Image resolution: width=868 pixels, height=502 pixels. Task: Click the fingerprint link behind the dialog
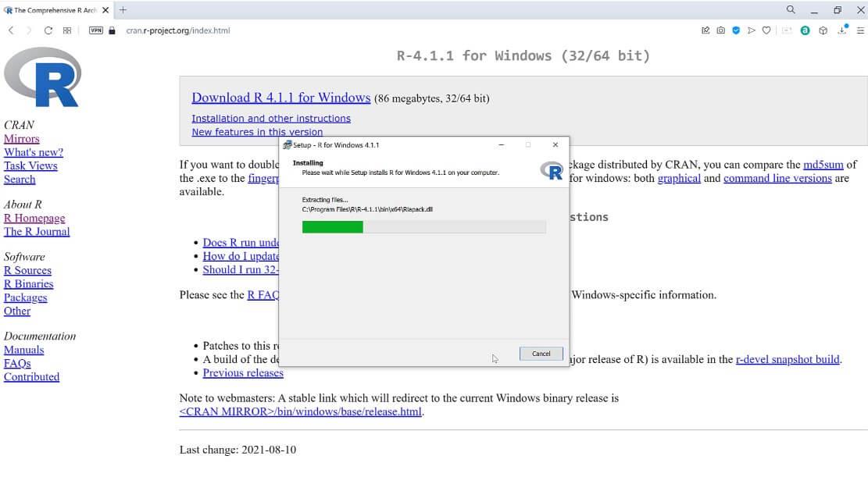263,178
